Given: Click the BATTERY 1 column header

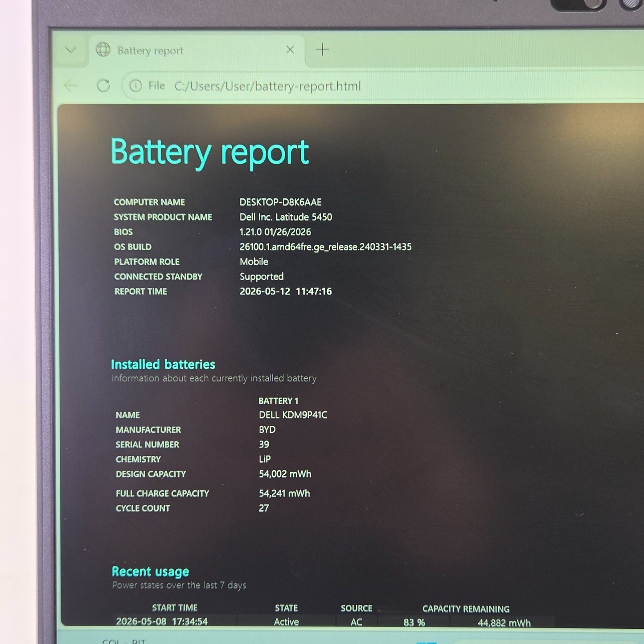Looking at the screenshot, I should (279, 401).
